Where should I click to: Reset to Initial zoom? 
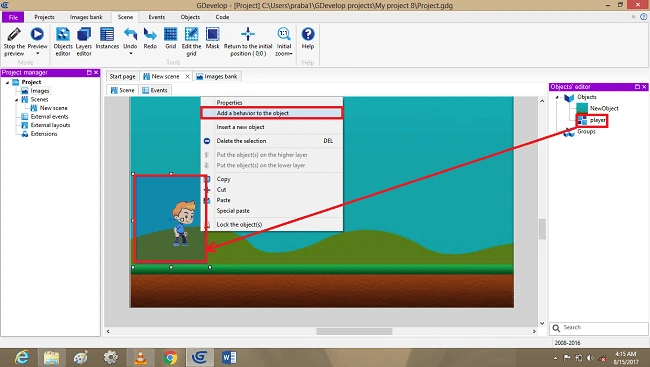[x=284, y=41]
